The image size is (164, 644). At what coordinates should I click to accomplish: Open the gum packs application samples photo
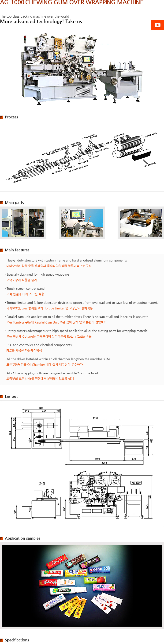pyautogui.click(x=82, y=585)
